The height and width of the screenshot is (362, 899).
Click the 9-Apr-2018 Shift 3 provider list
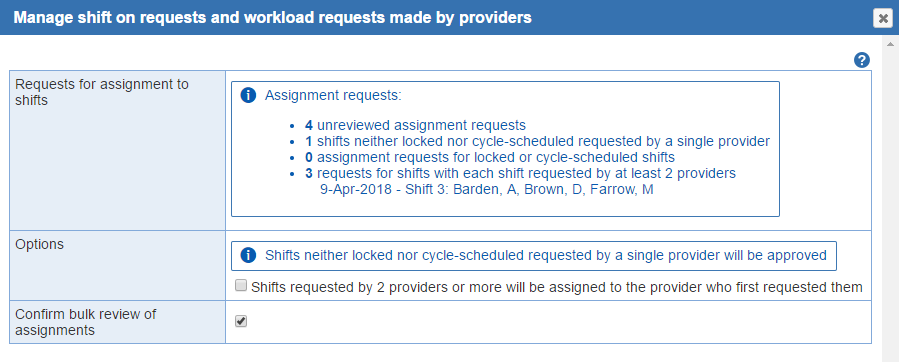pos(487,190)
